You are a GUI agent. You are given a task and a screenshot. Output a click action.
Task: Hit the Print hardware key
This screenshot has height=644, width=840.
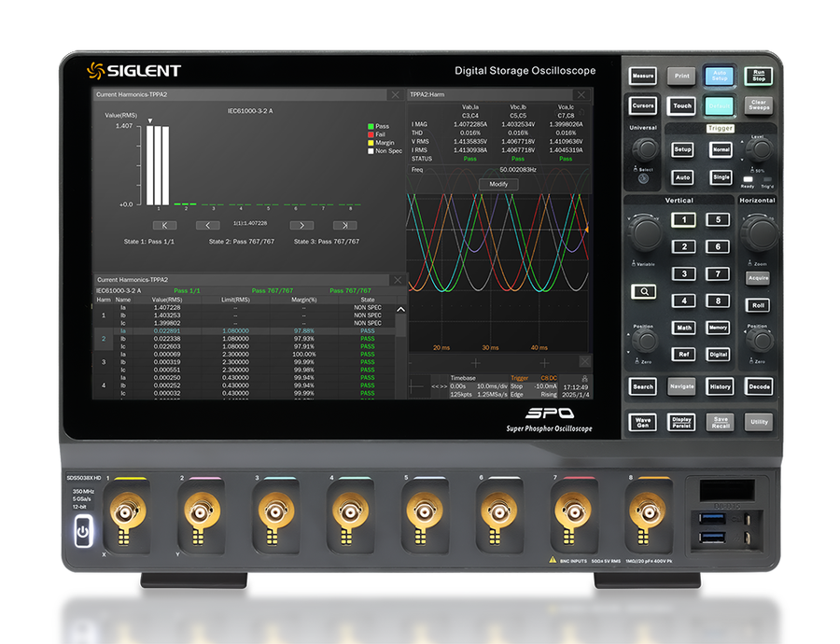click(x=681, y=77)
